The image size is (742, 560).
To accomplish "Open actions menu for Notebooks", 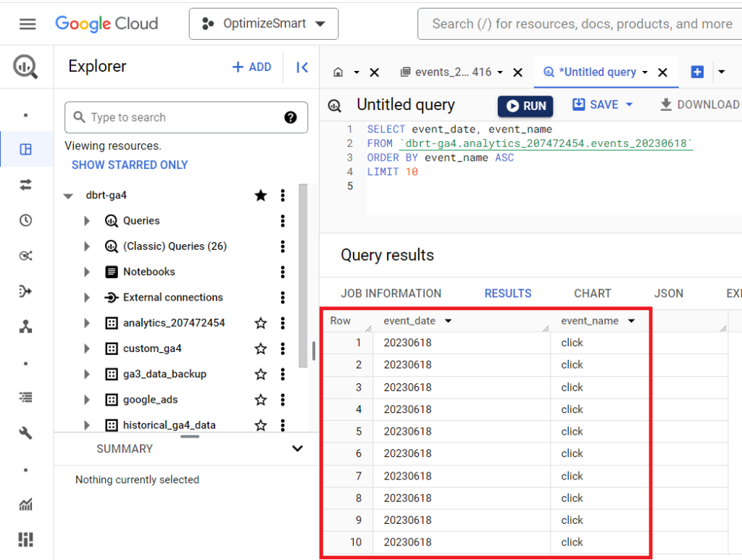I will (x=283, y=272).
